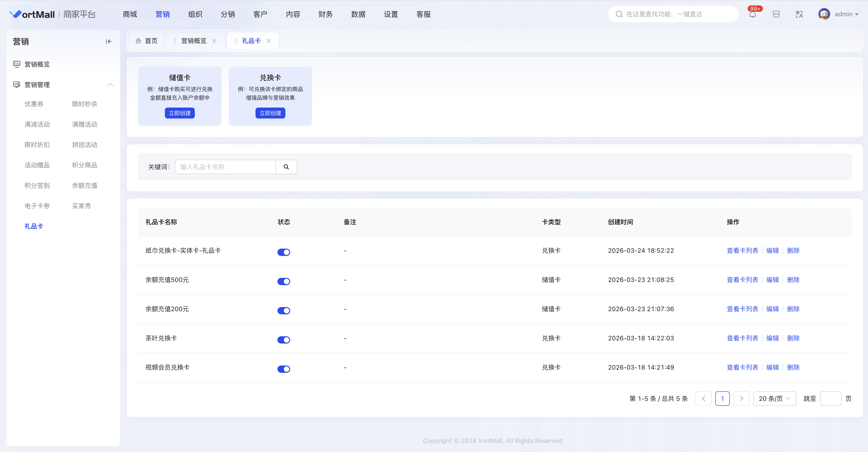The height and width of the screenshot is (452, 868).
Task: Focus the 输入礼品卡名称 keyword field
Action: (x=225, y=167)
